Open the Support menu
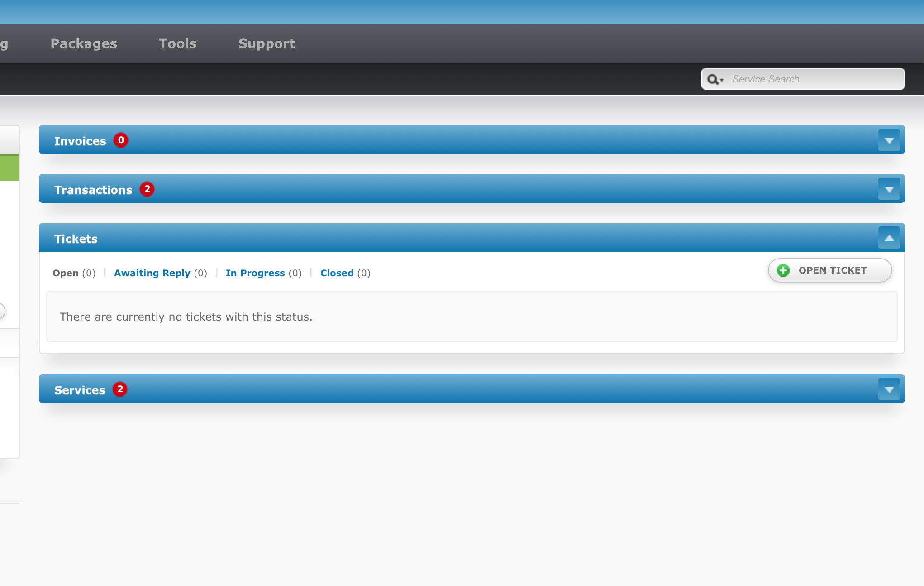The width and height of the screenshot is (924, 586). click(267, 43)
